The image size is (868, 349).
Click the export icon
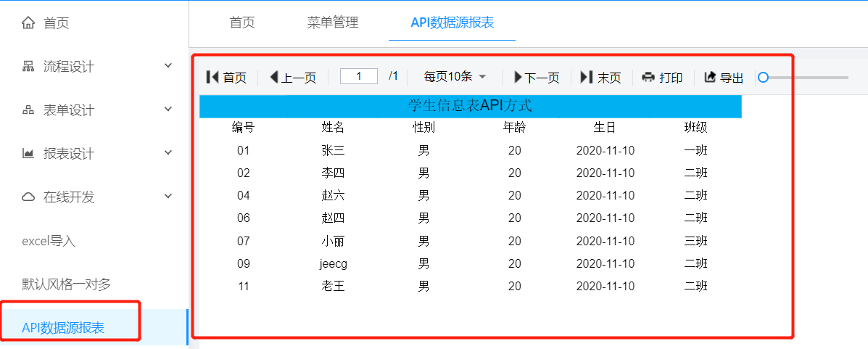pos(710,77)
